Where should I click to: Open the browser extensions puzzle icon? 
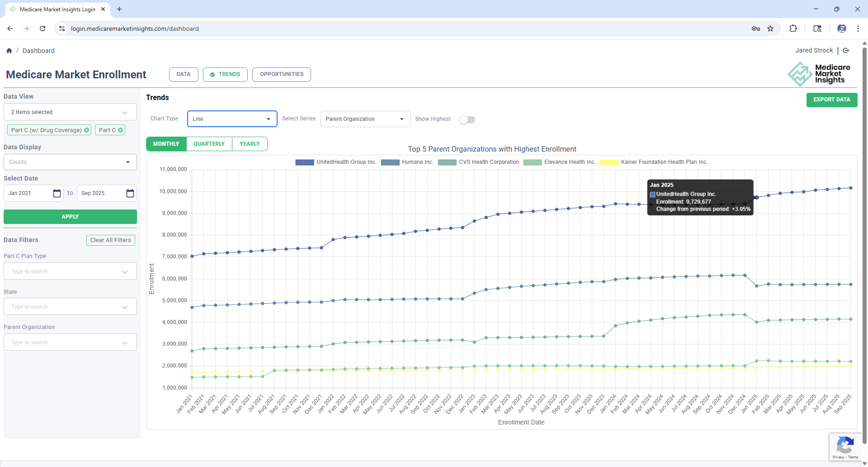pos(793,29)
